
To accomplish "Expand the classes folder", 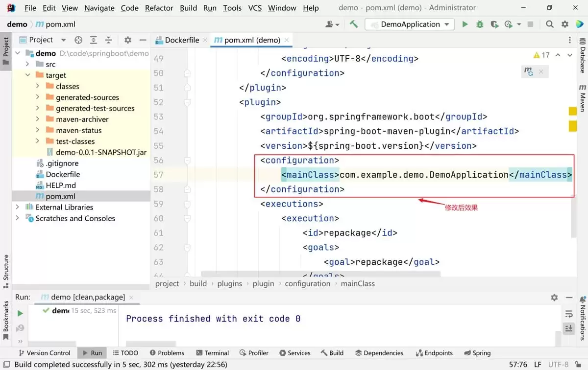I will [x=38, y=86].
